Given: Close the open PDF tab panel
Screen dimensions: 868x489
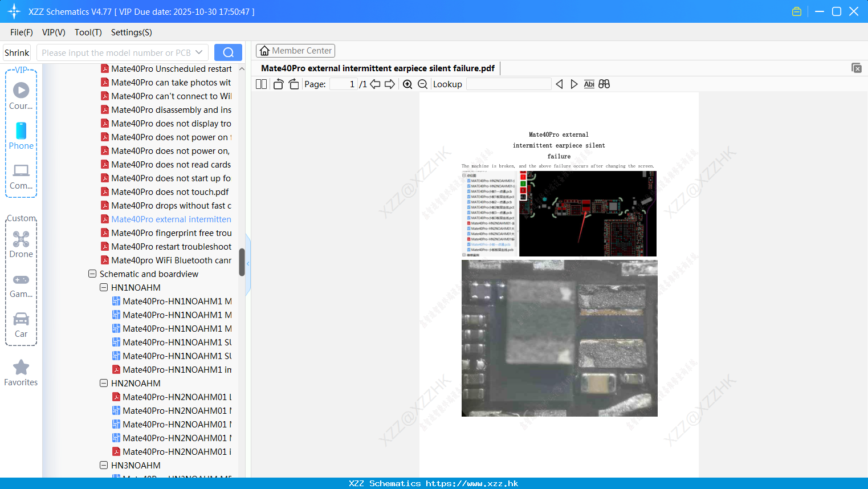Looking at the screenshot, I should pyautogui.click(x=857, y=68).
